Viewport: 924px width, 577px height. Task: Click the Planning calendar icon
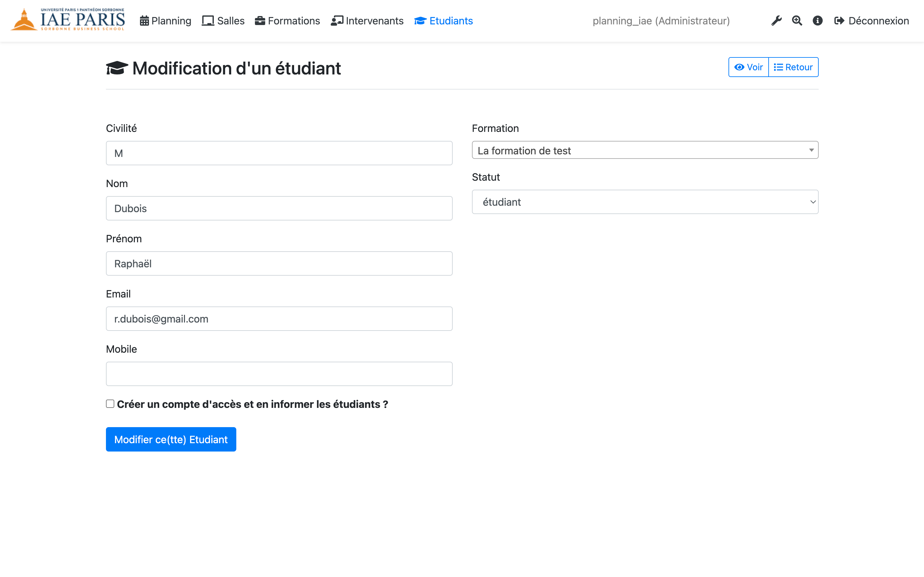tap(144, 21)
